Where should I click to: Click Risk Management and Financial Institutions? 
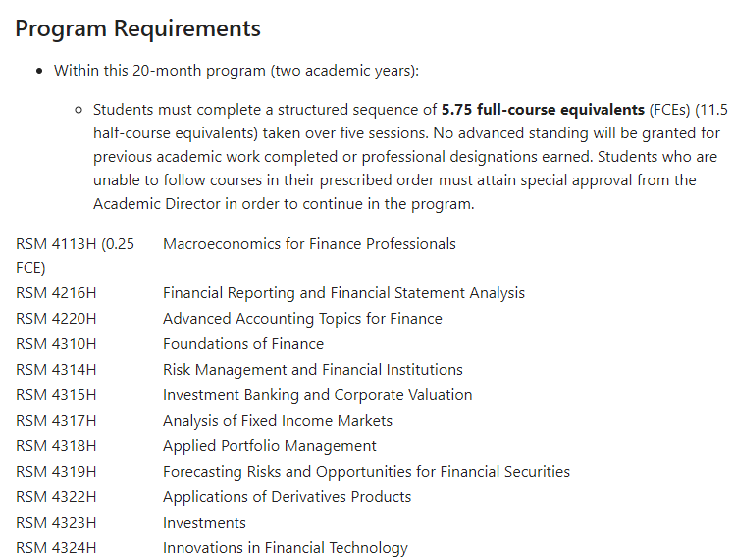point(313,370)
